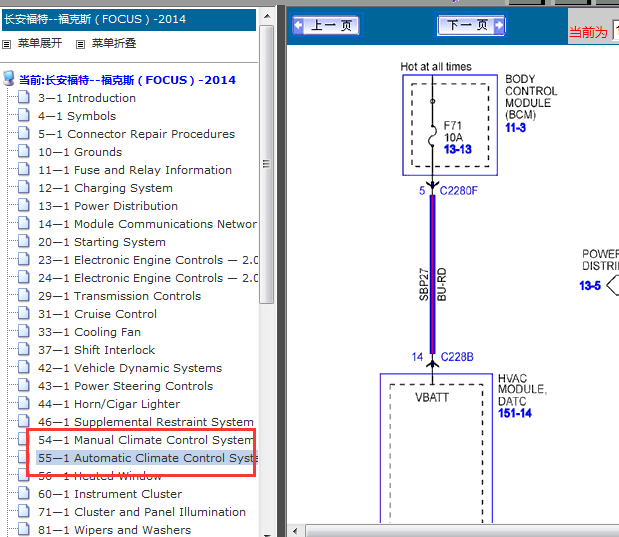
Task: Follow the 11-3 BCM reference link
Action: (x=515, y=128)
